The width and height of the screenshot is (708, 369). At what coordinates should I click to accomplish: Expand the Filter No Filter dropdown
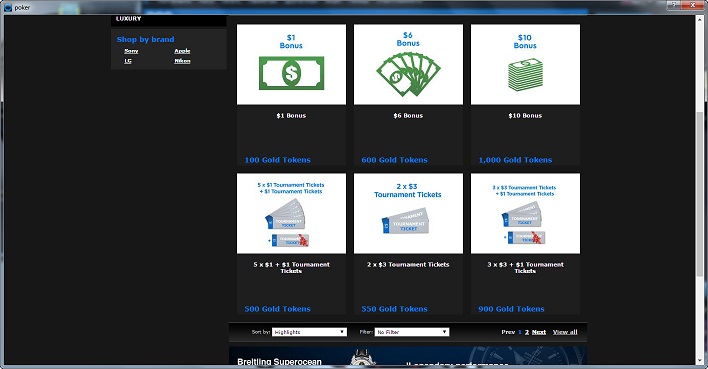click(412, 332)
